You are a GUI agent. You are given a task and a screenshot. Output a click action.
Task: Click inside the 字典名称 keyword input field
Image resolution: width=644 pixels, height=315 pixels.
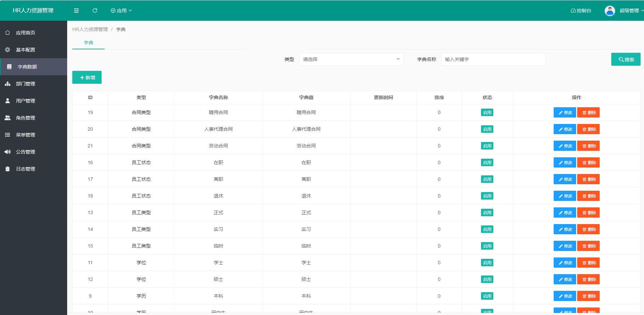click(x=493, y=59)
